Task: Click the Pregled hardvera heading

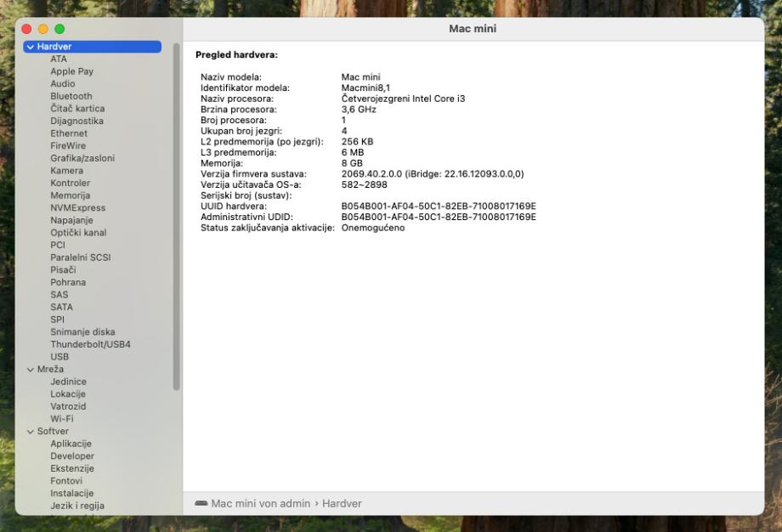Action: point(236,55)
